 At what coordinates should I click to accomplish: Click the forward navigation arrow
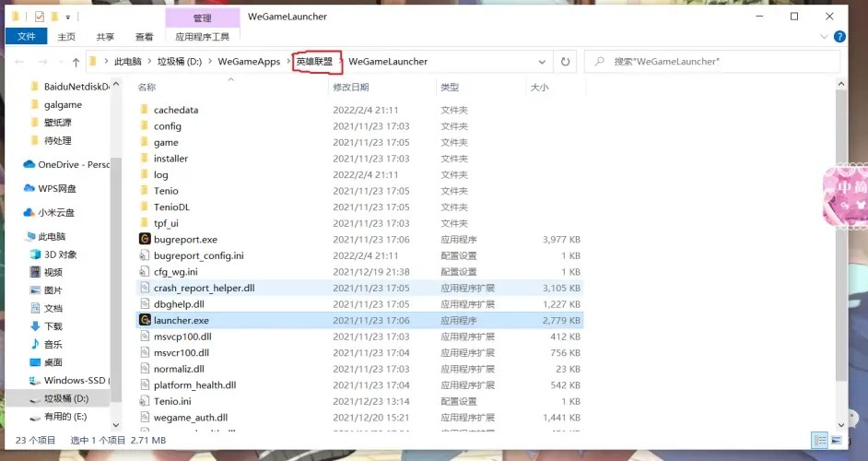point(42,62)
